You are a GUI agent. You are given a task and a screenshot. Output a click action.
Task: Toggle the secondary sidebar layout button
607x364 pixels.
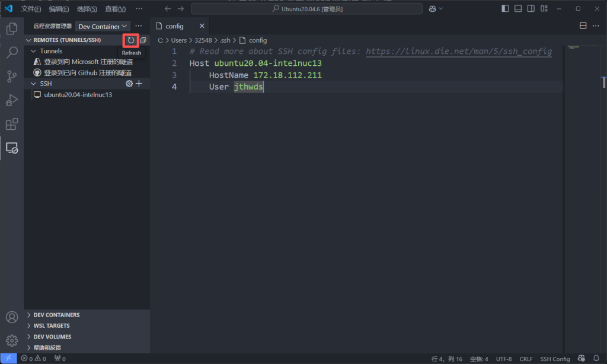coord(531,9)
